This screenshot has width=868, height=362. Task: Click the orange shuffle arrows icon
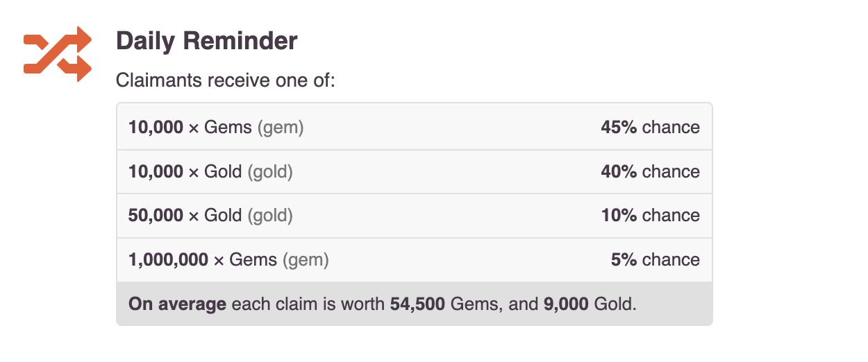pyautogui.click(x=58, y=53)
